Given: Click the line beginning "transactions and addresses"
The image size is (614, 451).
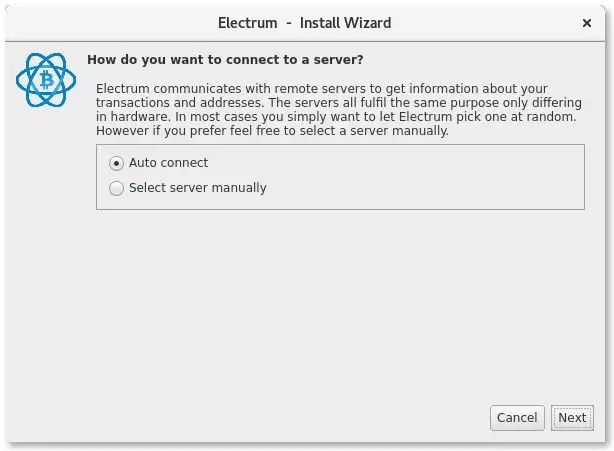Looking at the screenshot, I should pyautogui.click(x=334, y=103).
